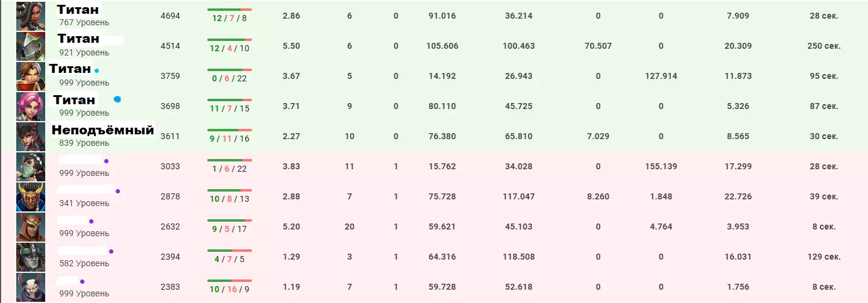Click the purple dot in the 2632 score row
The width and height of the screenshot is (868, 303).
click(x=91, y=221)
